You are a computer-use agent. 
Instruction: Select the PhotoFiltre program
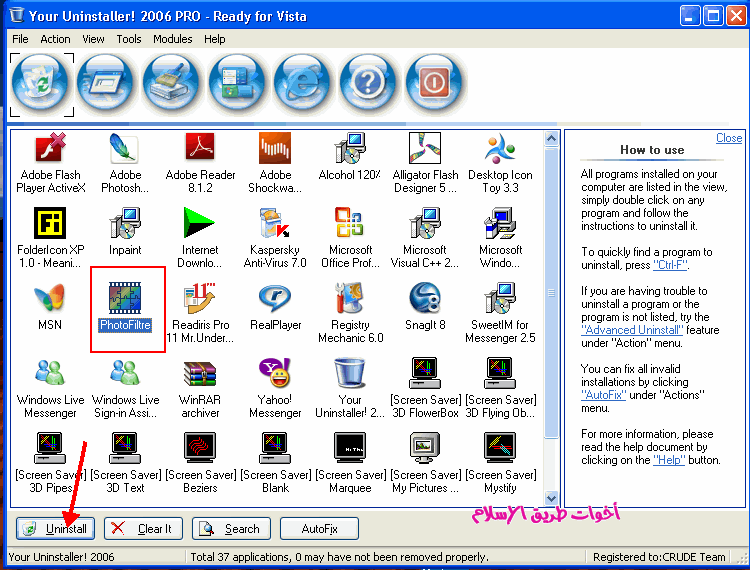125,307
